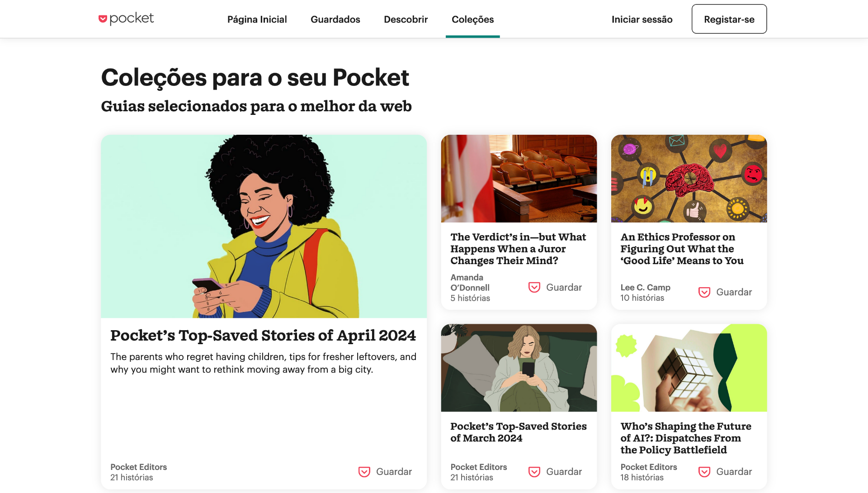Switch to the Descobrir tab
This screenshot has width=868, height=493.
(x=406, y=19)
